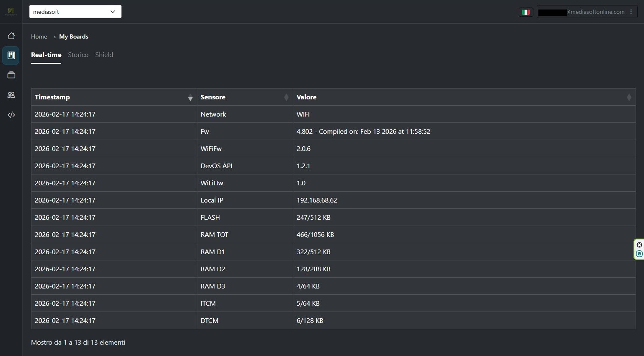Click the Mediasoft logo in the corner
The image size is (644, 356).
pos(11,11)
